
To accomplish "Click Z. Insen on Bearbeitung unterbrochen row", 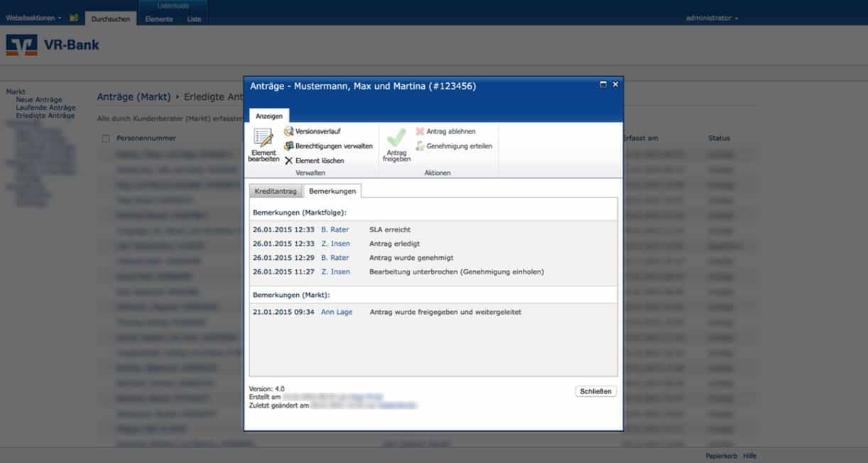I will [335, 271].
